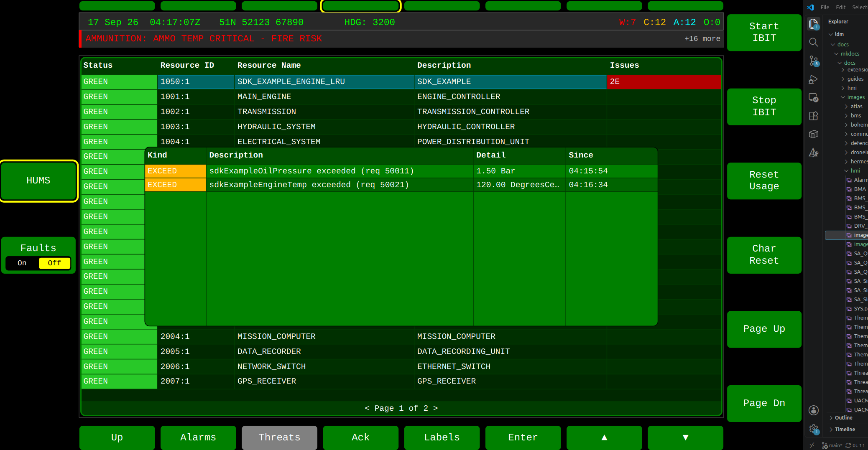
Task: Click the 'Page 1 of 2' pager text
Action: pyautogui.click(x=401, y=408)
